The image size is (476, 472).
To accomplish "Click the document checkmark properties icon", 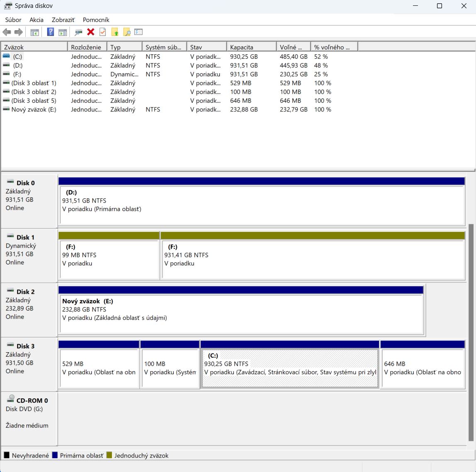I will click(x=102, y=32).
